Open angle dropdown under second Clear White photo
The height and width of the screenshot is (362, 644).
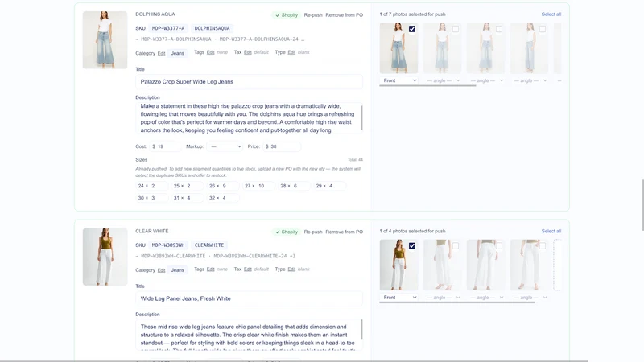tap(442, 297)
